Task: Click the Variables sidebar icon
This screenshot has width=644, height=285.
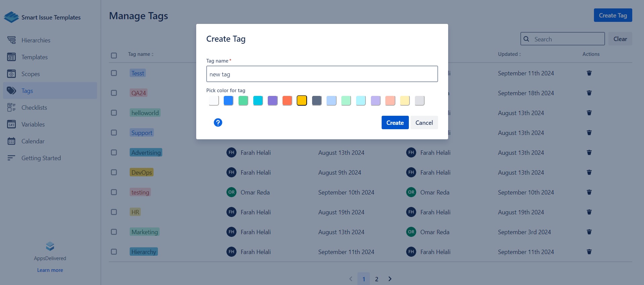Action: click(11, 124)
